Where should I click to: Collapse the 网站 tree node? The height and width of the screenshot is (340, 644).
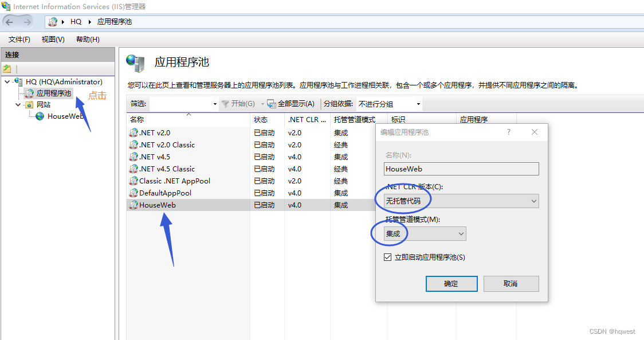pos(18,105)
